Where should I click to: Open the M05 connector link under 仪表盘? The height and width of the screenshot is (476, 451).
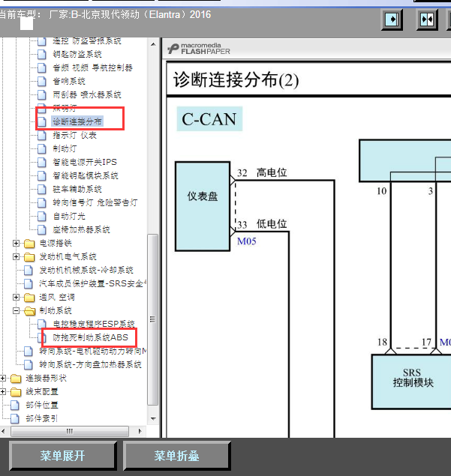coord(246,241)
